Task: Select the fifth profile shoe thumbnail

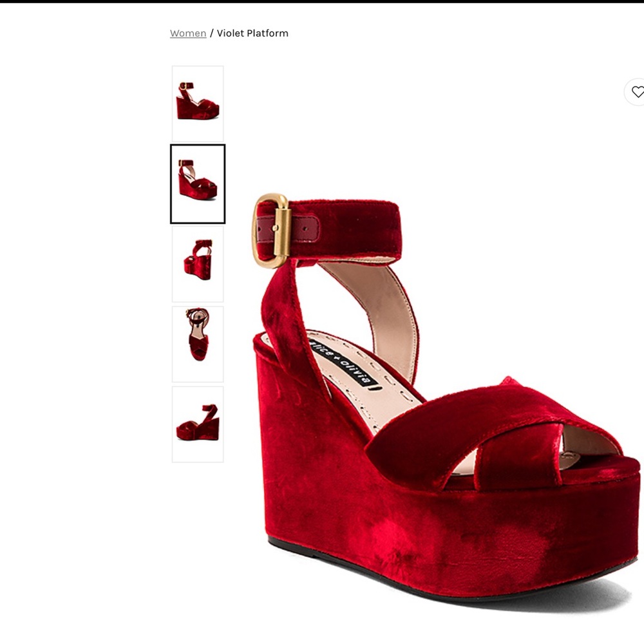Action: [x=198, y=424]
